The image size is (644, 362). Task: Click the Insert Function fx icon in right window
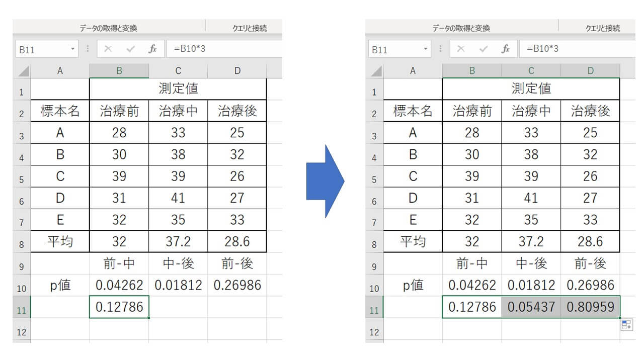coord(505,49)
